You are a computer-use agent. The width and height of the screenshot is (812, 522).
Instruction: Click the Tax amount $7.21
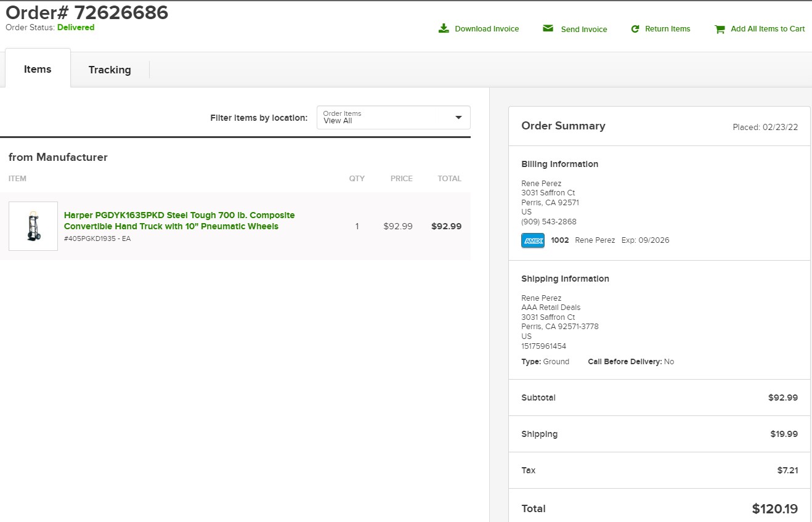click(x=788, y=470)
